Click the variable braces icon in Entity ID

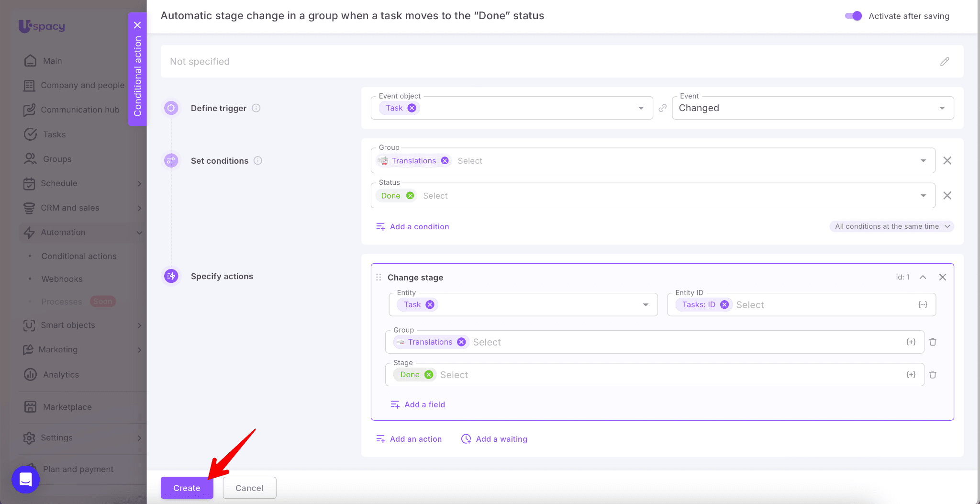click(x=923, y=305)
